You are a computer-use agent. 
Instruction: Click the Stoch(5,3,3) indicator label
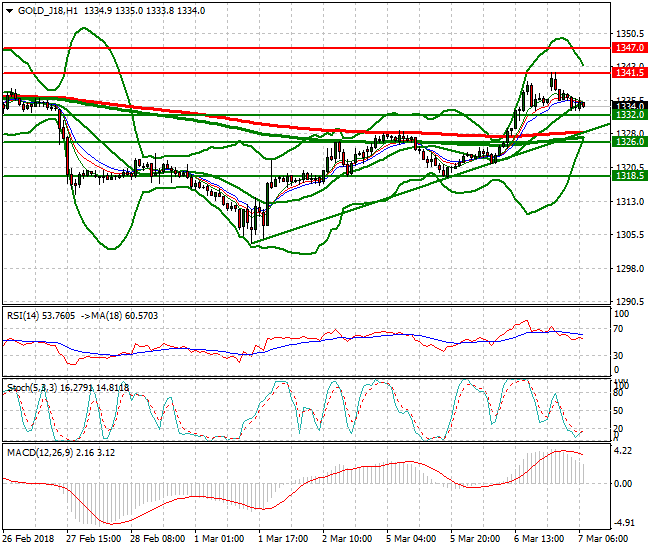68,388
